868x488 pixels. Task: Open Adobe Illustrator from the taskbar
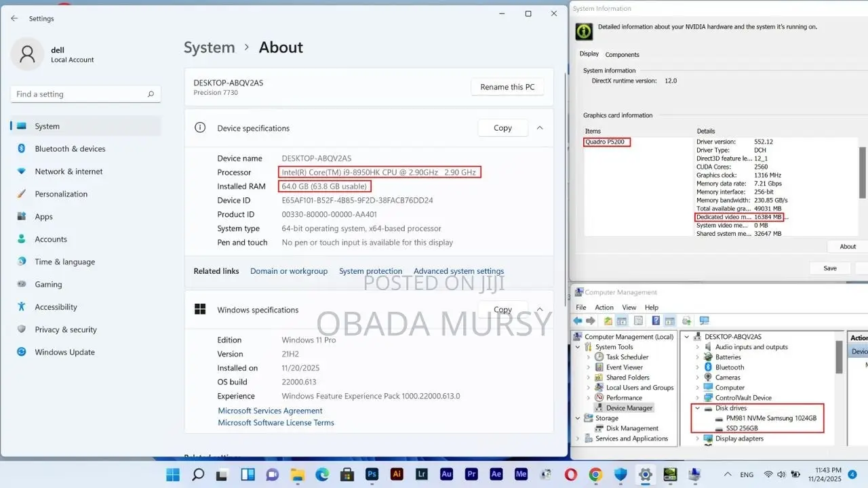coord(397,474)
